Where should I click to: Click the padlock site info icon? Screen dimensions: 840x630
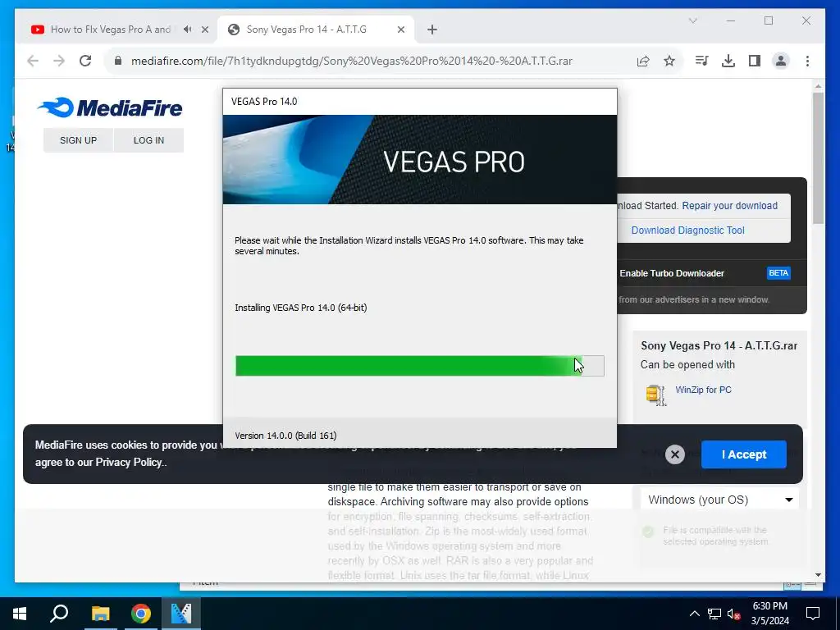click(x=118, y=61)
